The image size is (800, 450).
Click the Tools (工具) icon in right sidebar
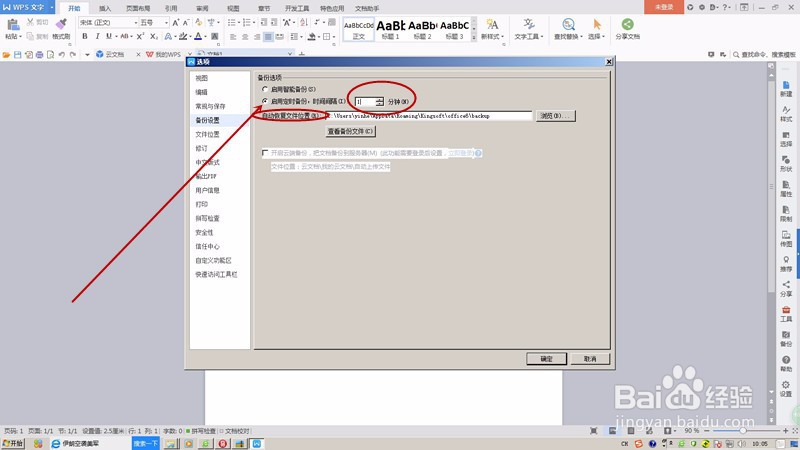tap(786, 310)
